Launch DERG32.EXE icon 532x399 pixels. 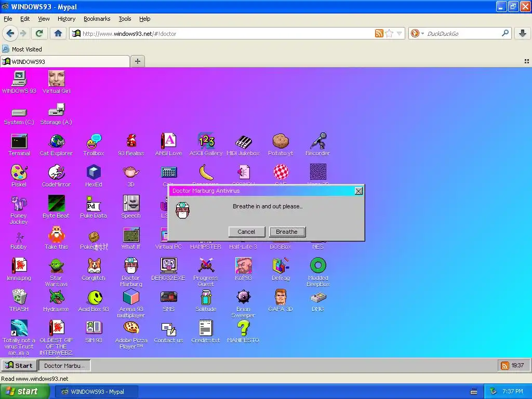pos(169,270)
